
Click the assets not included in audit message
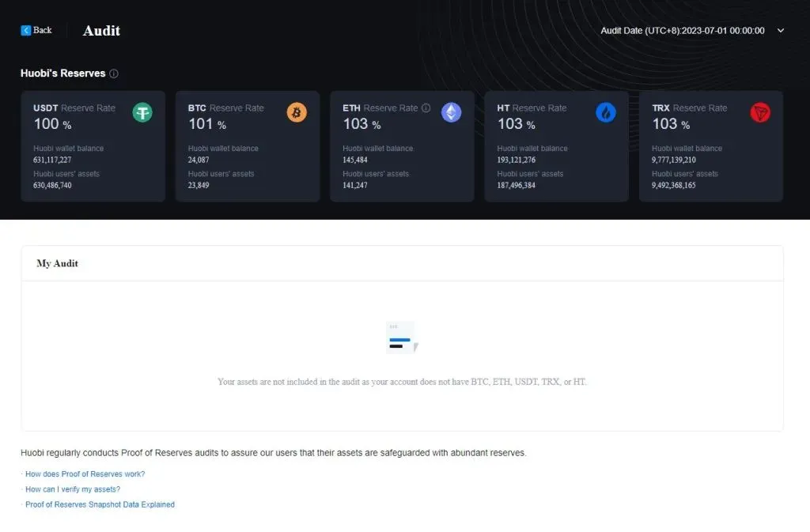[x=402, y=382]
